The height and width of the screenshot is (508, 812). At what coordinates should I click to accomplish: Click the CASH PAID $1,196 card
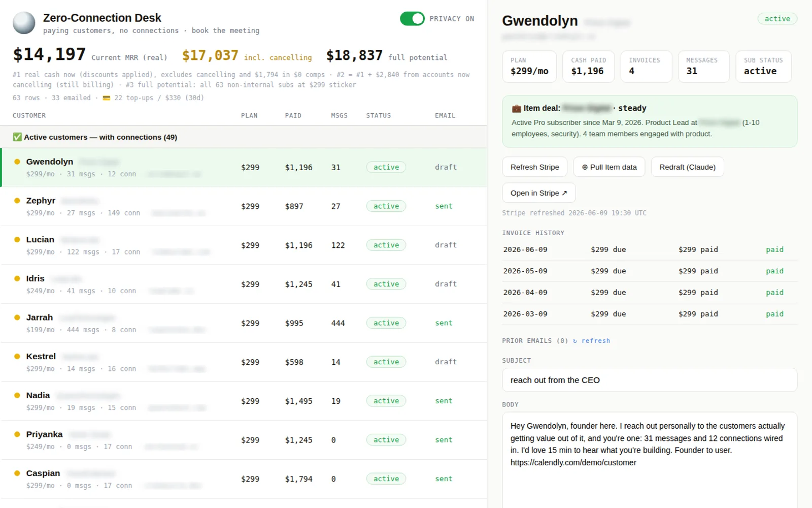(x=589, y=67)
